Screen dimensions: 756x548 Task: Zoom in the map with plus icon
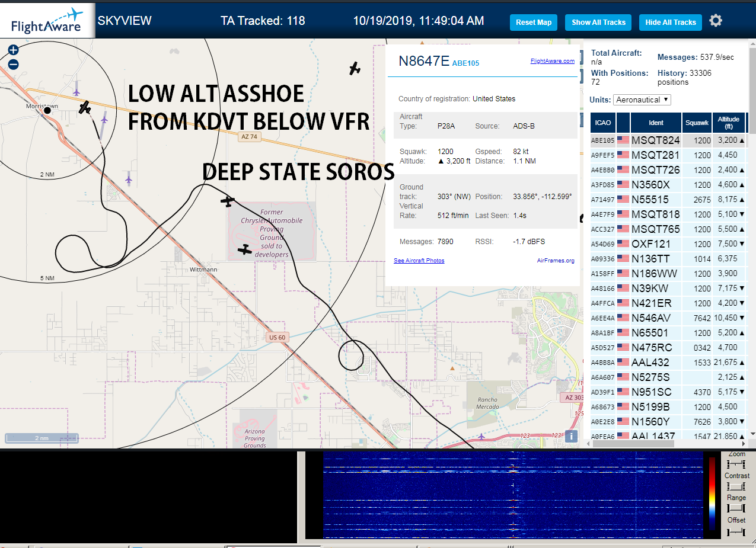pyautogui.click(x=14, y=50)
